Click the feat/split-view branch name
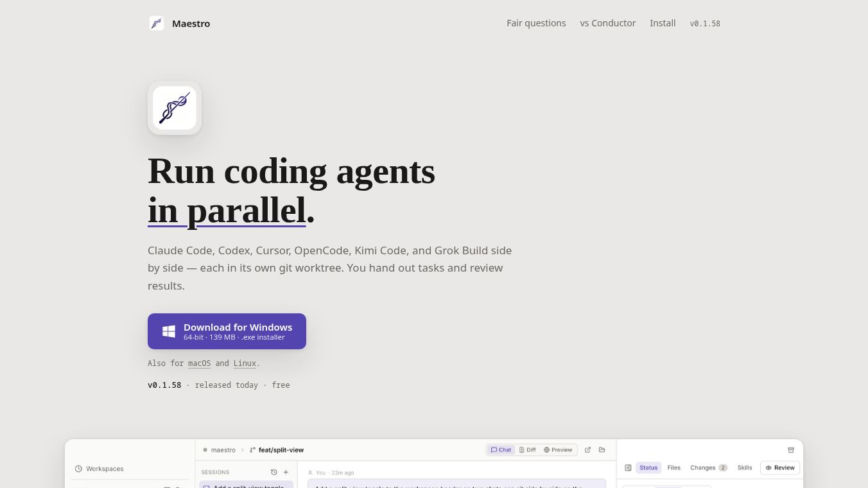This screenshot has height=488, width=868. [281, 450]
